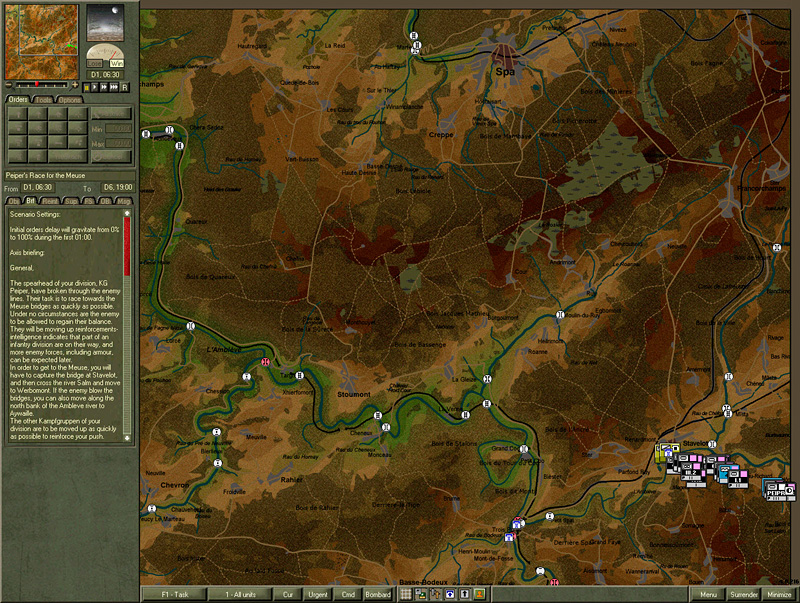Image resolution: width=800 pixels, height=603 pixels.
Task: Open the Sup supply tab
Action: pyautogui.click(x=71, y=201)
